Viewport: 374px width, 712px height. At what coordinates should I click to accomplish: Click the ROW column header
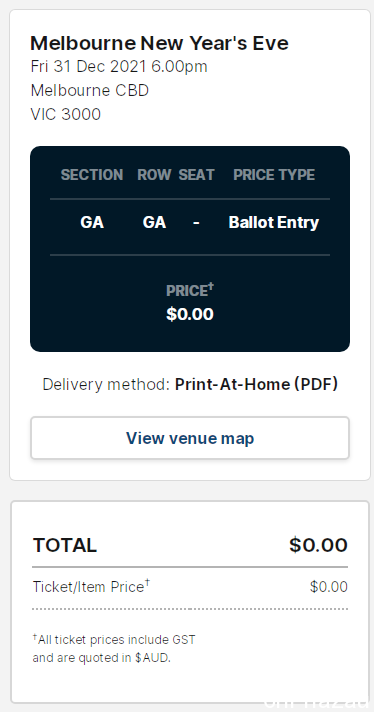tap(154, 175)
